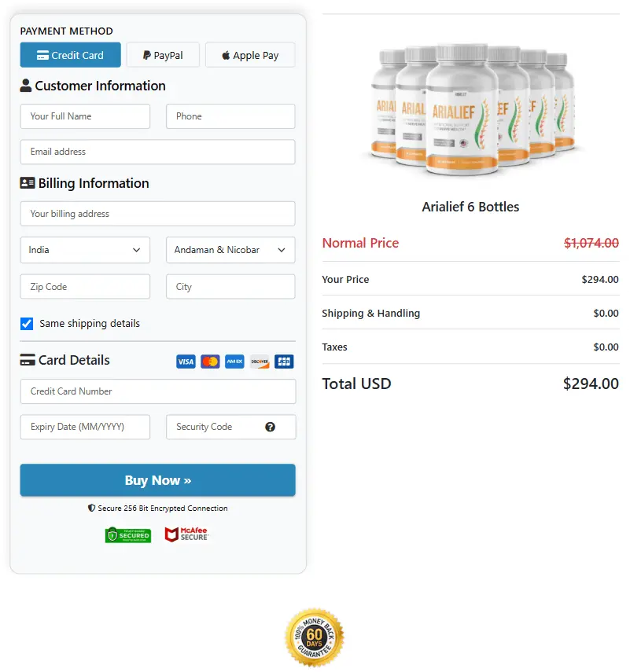641x672 pixels.
Task: Expand the Andaman & Nicobar state dropdown
Action: pos(230,250)
